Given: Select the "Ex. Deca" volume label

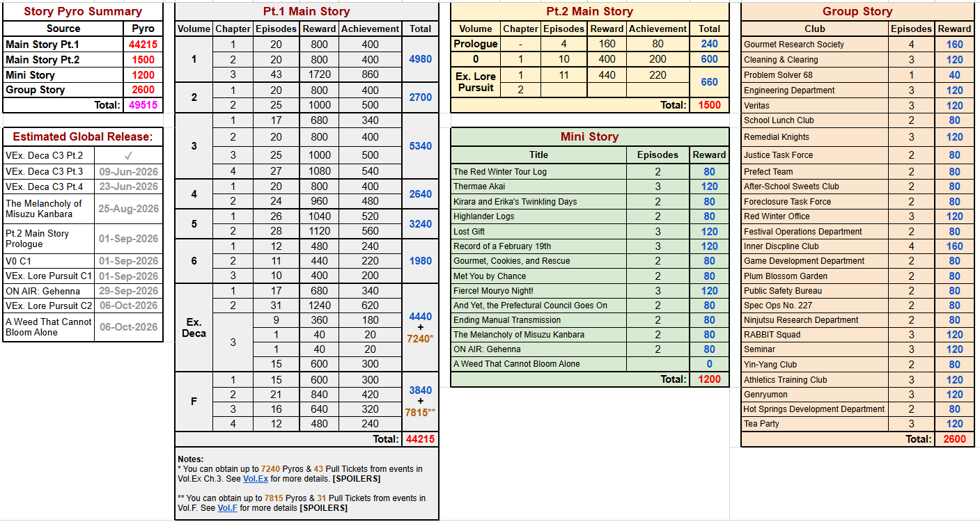Looking at the screenshot, I should 194,328.
